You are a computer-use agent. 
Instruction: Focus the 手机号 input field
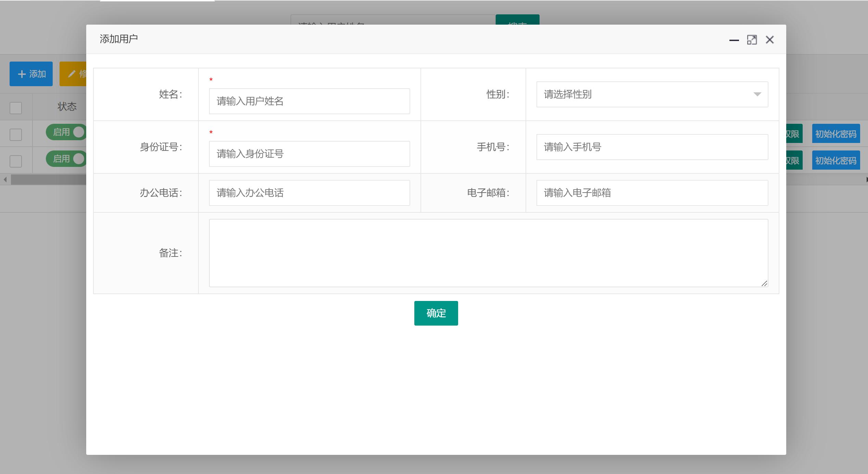click(x=652, y=147)
